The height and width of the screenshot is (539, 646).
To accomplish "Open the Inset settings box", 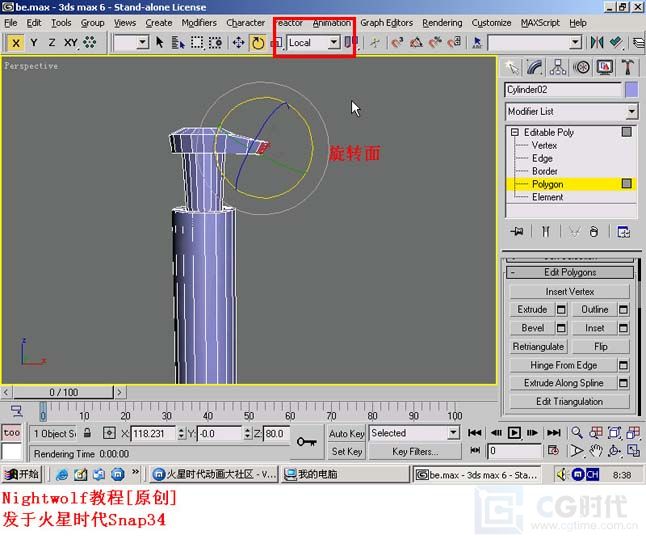I will coord(623,328).
